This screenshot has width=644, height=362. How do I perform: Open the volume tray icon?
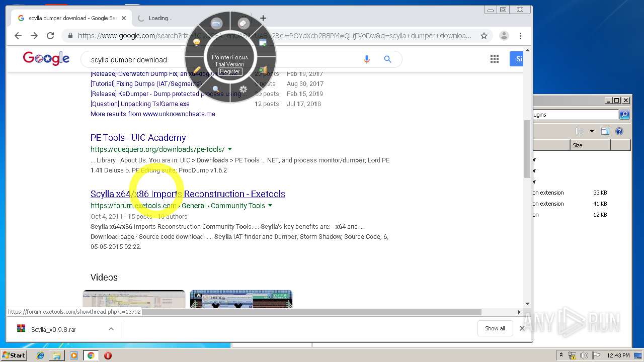[584, 355]
